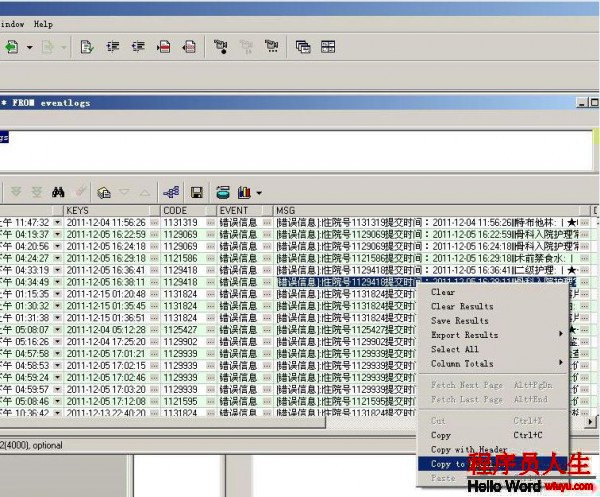Open the Help menu
This screenshot has height=497, width=600.
pyautogui.click(x=43, y=24)
